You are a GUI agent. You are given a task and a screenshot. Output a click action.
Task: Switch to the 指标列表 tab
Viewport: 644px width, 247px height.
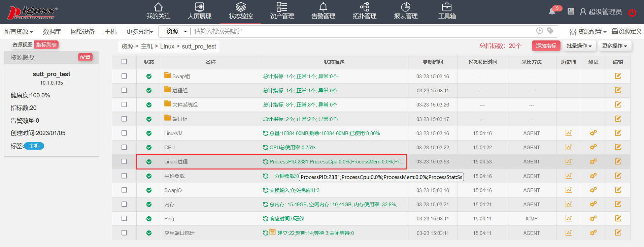point(46,45)
